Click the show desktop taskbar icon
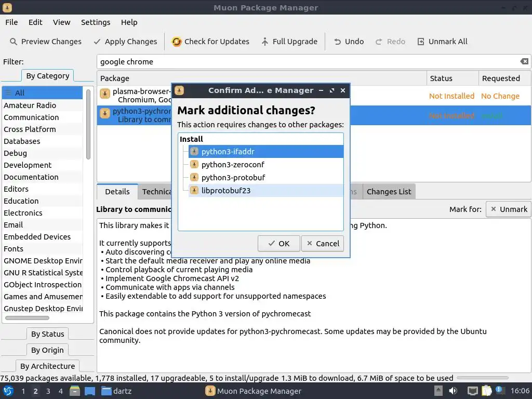Viewport: 532px width, 399px height. pos(90,391)
